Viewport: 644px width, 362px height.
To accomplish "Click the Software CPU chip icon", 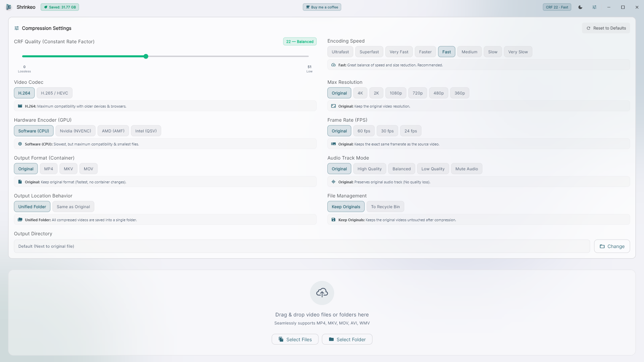I will click(x=20, y=144).
